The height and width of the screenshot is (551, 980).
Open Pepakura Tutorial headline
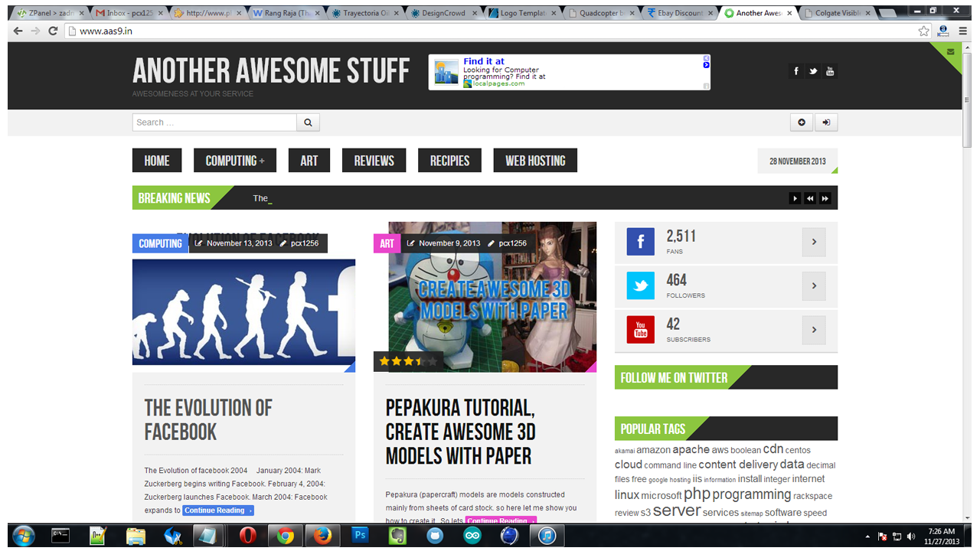(460, 432)
